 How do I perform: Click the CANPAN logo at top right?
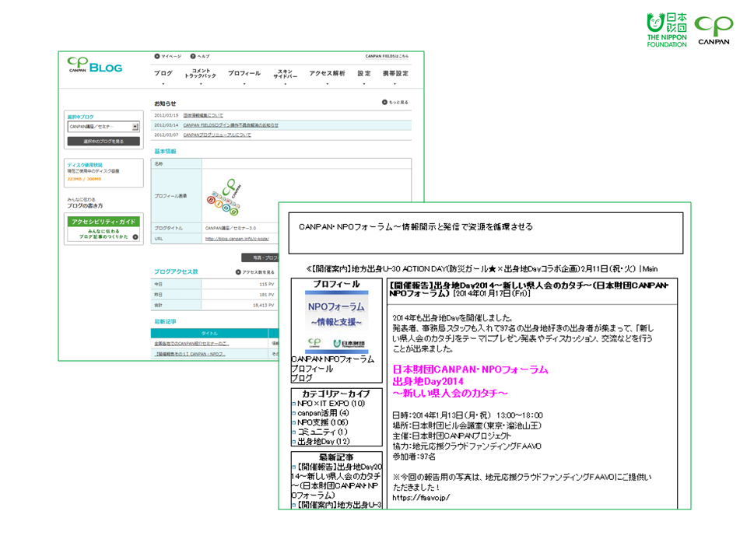pyautogui.click(x=714, y=30)
